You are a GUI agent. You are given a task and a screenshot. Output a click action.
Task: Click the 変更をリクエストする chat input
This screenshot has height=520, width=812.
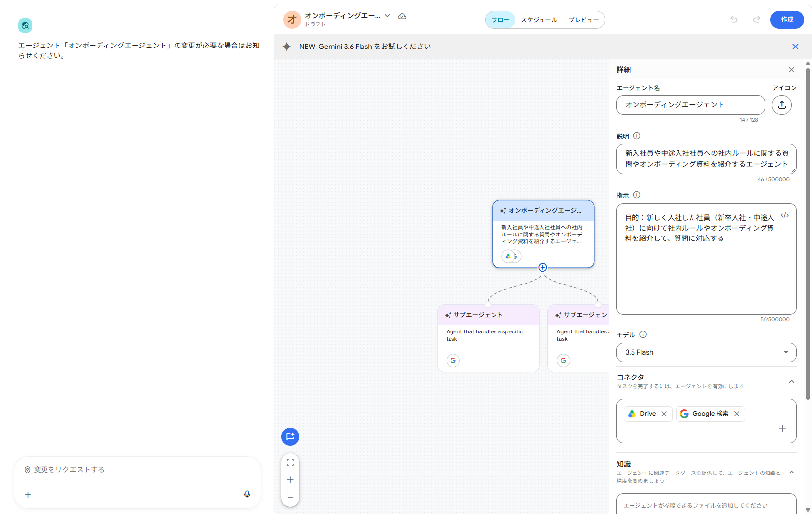coord(137,470)
